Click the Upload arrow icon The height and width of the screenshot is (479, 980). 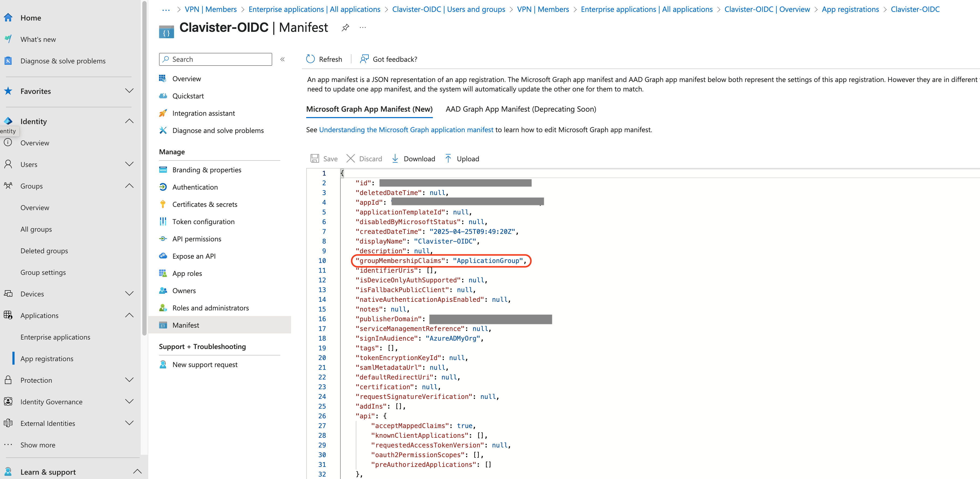pyautogui.click(x=448, y=158)
